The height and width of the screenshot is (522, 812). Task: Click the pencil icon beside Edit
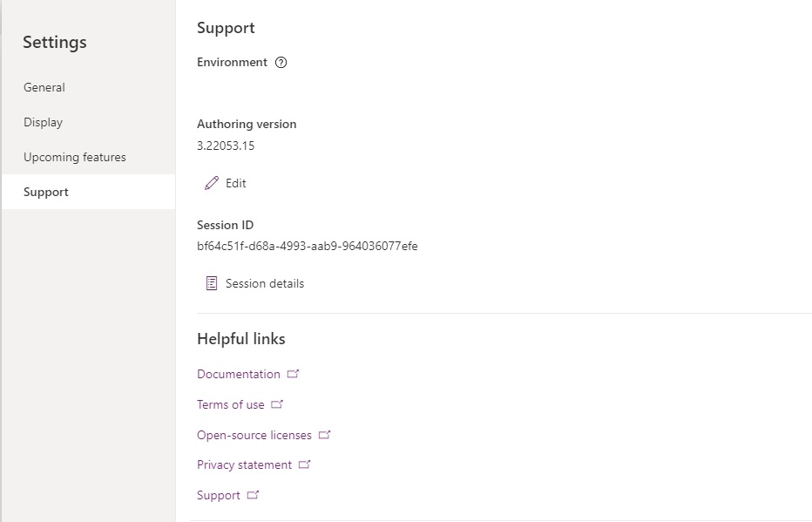pos(212,183)
